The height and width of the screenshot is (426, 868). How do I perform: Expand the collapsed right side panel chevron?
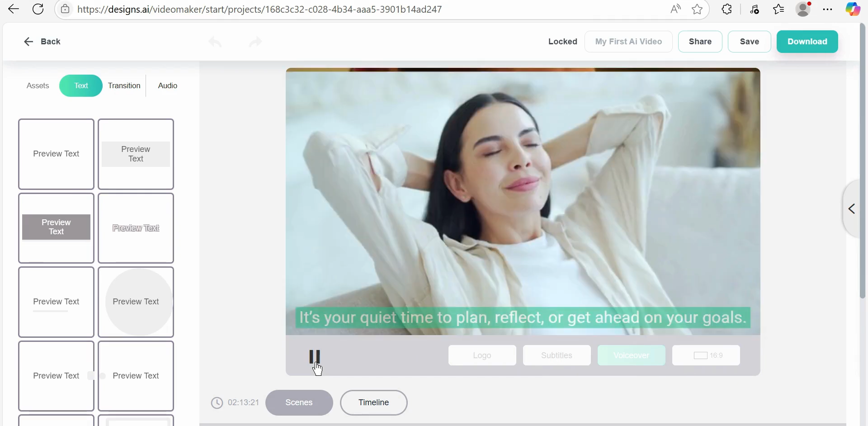pos(852,209)
